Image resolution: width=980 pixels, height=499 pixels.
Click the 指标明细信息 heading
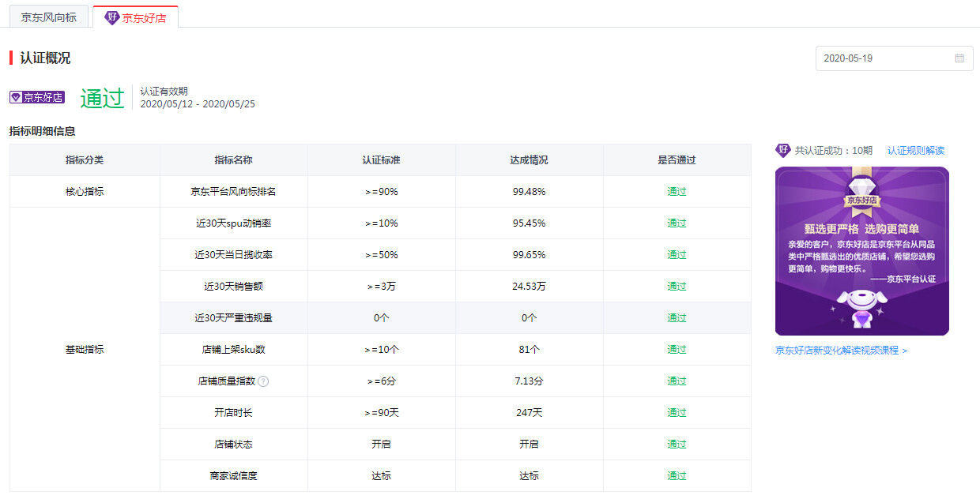point(43,132)
